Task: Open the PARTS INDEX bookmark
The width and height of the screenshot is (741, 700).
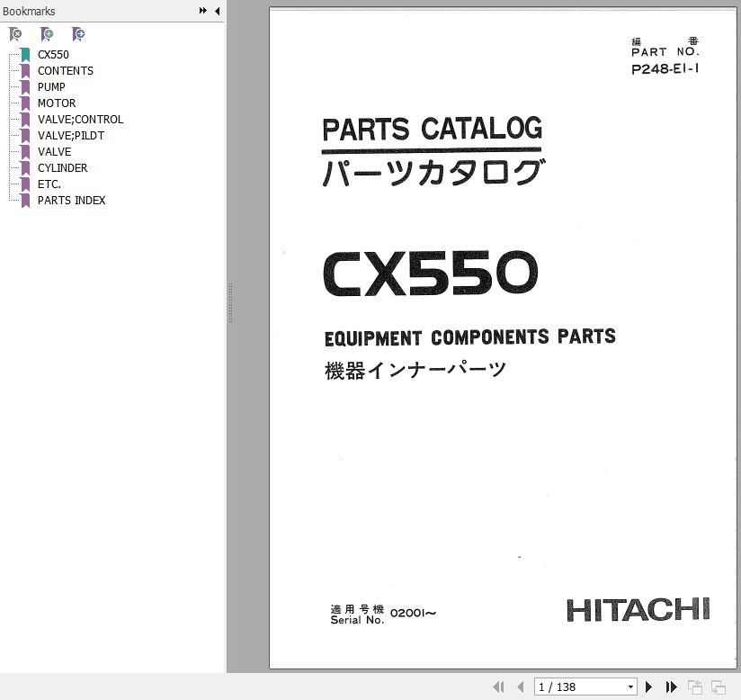Action: click(71, 200)
